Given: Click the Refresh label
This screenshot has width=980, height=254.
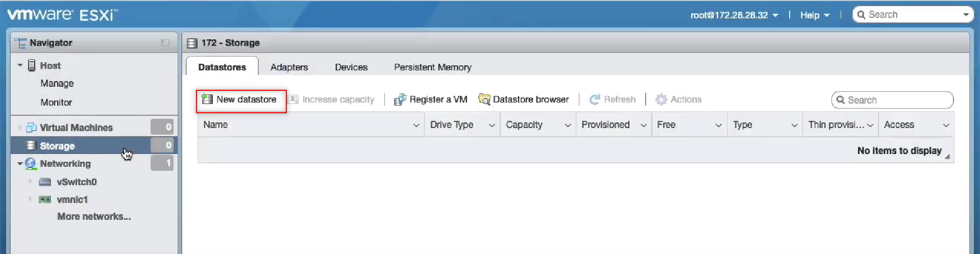Looking at the screenshot, I should (620, 99).
